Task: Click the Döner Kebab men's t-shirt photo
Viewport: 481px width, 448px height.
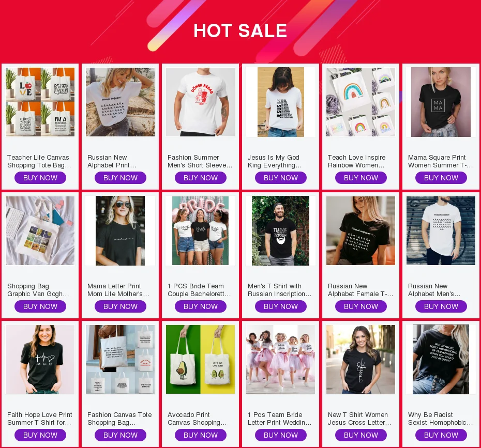Action: (200, 102)
